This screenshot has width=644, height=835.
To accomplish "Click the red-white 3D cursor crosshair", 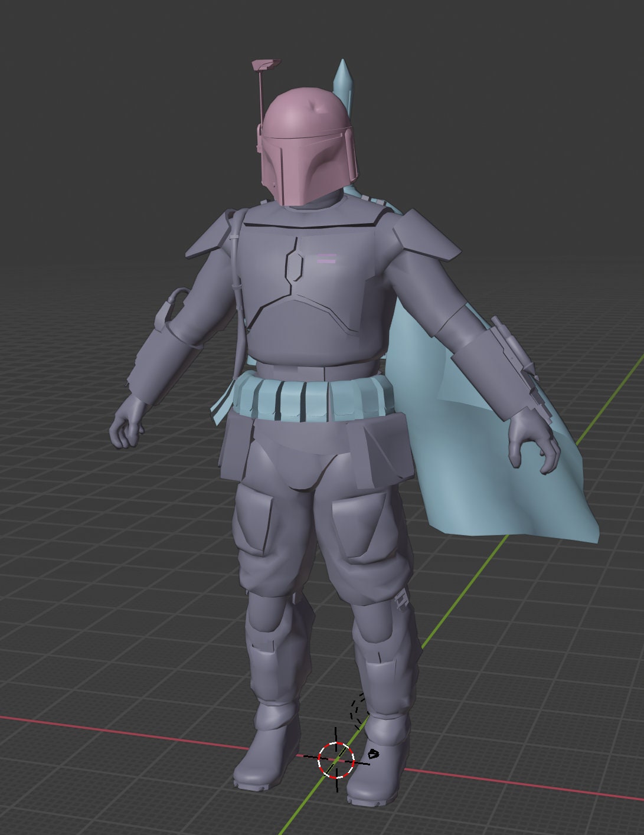I will click(x=336, y=759).
